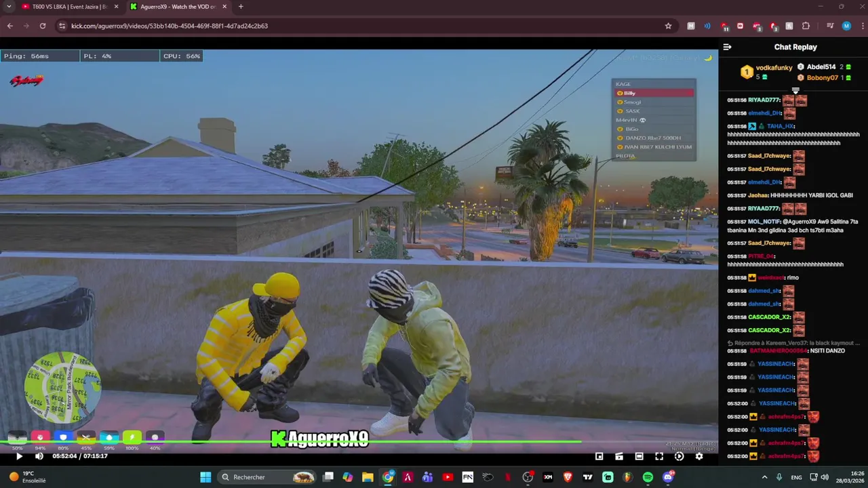
Task: Select top gifter vodkafunky
Action: click(774, 68)
